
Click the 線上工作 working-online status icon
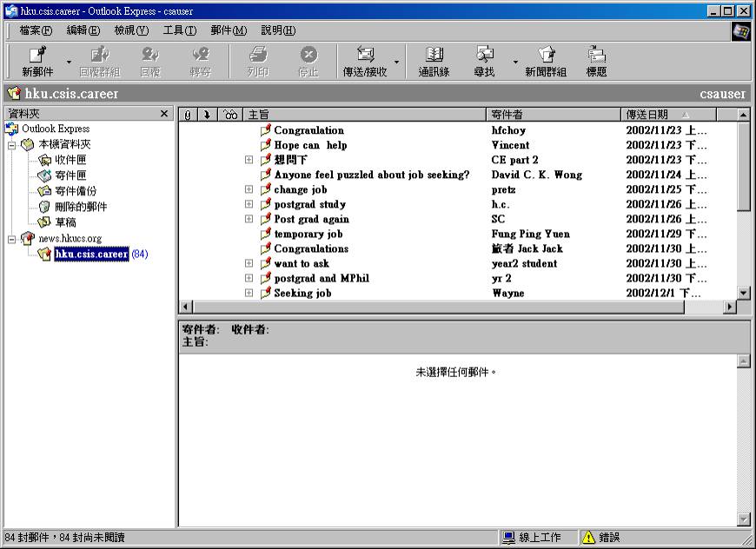[508, 538]
